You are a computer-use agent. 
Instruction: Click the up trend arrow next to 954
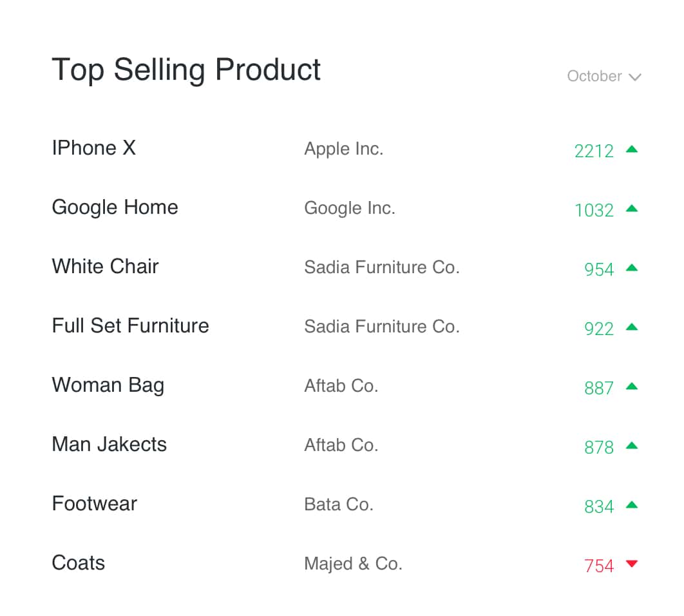click(632, 268)
